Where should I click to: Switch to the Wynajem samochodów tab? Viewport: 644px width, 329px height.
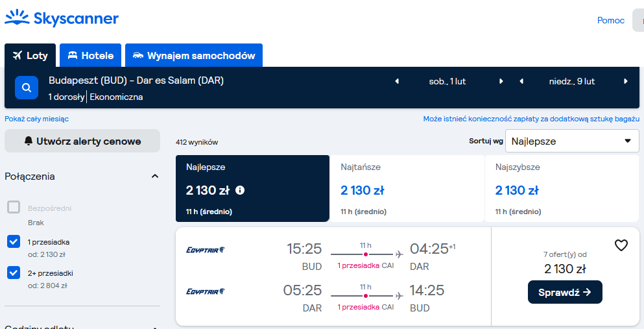coord(194,55)
